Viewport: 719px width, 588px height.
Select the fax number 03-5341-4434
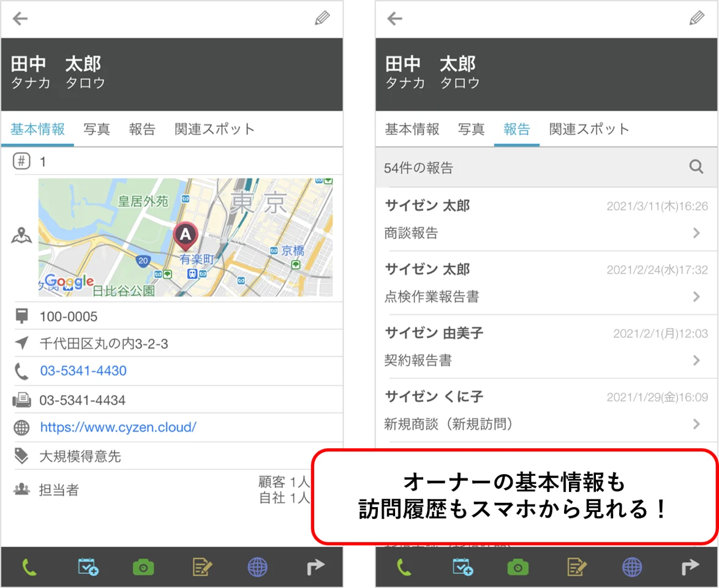tap(83, 401)
